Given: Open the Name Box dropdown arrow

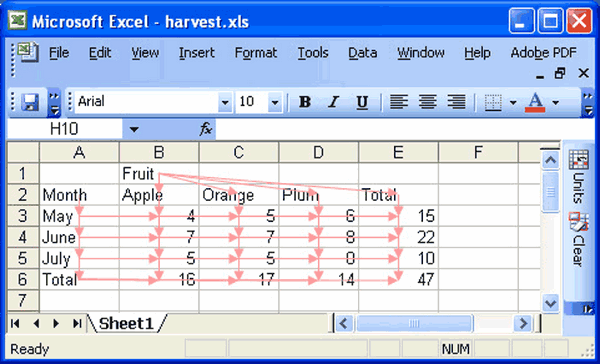Looking at the screenshot, I should click(134, 129).
